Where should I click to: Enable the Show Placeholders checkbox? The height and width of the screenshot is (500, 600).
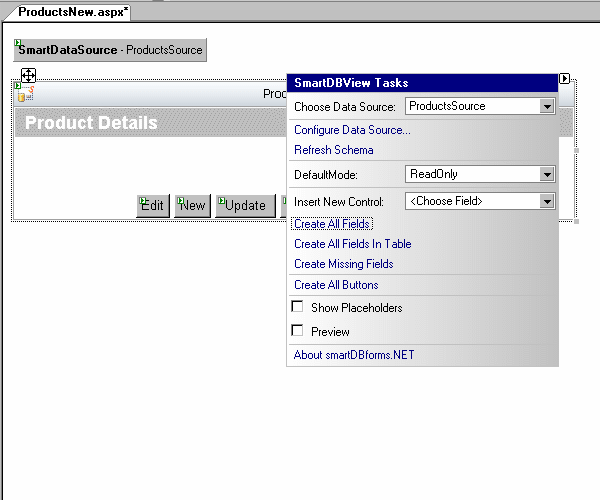coord(297,306)
